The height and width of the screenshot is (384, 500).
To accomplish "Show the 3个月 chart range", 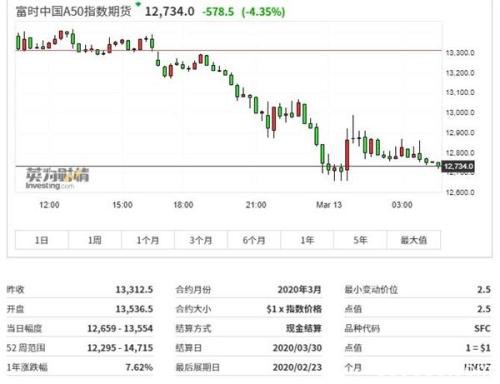I will [201, 240].
